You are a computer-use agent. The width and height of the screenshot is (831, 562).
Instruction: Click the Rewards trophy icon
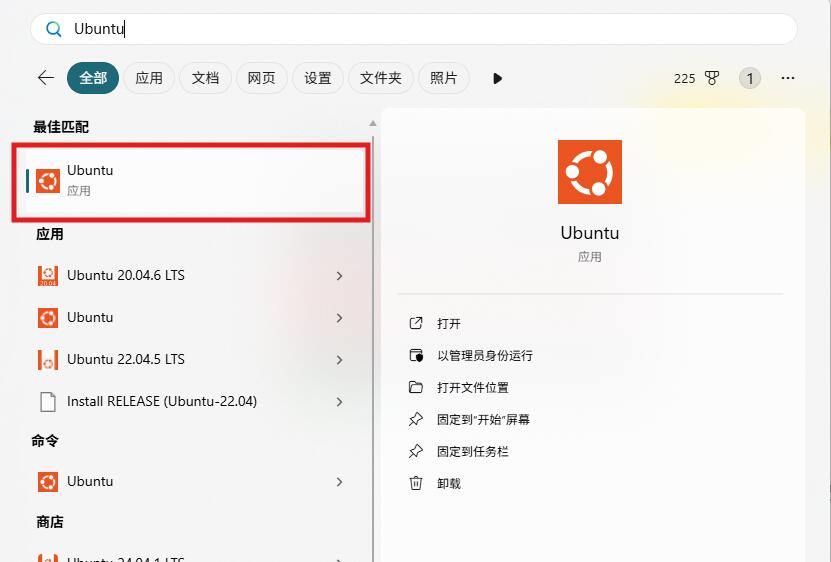tap(712, 78)
